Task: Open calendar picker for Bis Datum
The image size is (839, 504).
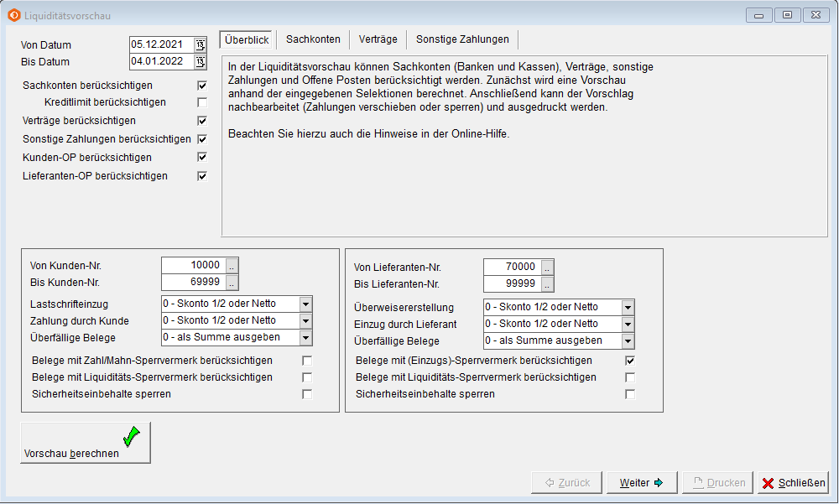Action: pyautogui.click(x=200, y=61)
